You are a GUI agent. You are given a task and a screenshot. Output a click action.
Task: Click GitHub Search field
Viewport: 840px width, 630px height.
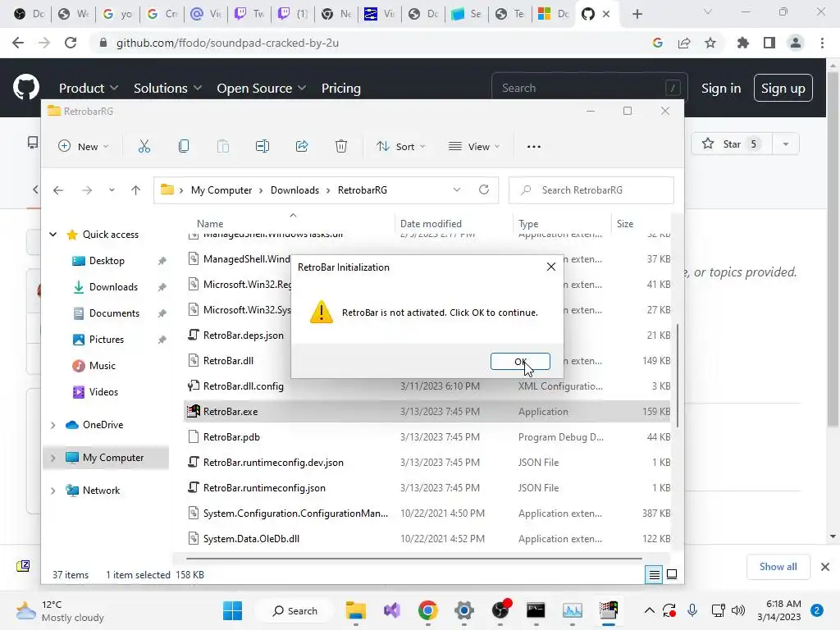coord(589,87)
